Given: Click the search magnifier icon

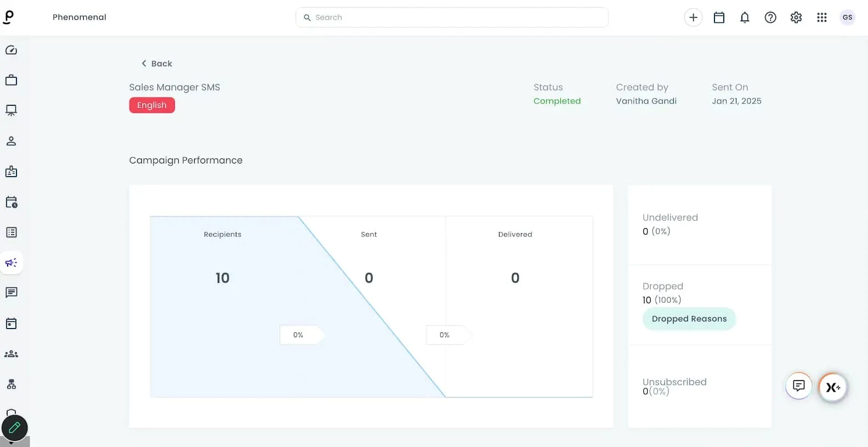Looking at the screenshot, I should (x=307, y=18).
